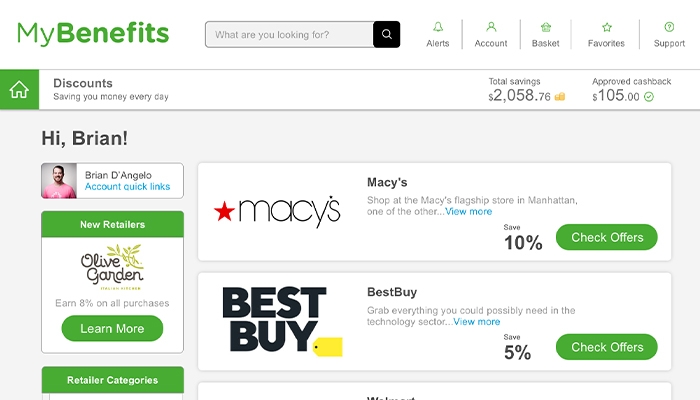
Task: Open the Support help icon
Action: pos(669,28)
